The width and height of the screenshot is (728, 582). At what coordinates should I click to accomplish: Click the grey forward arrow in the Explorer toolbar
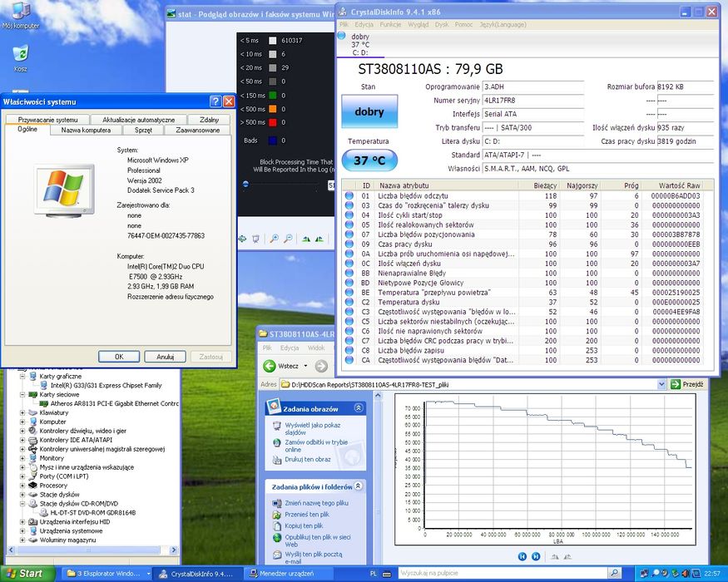coord(321,366)
